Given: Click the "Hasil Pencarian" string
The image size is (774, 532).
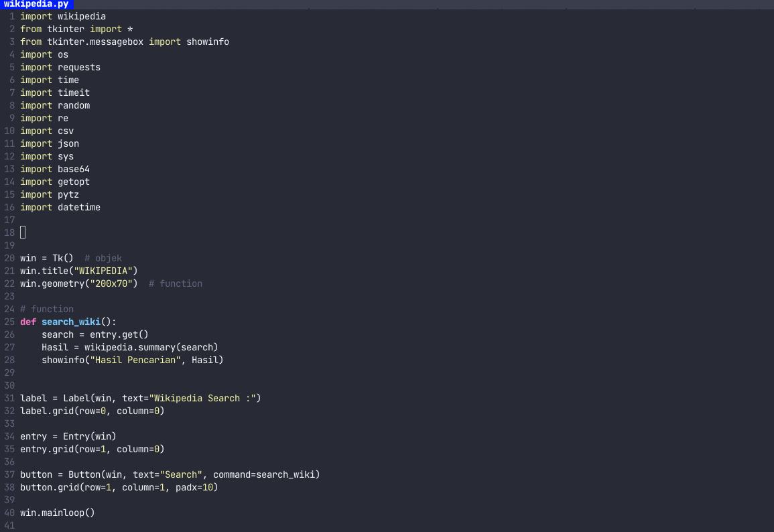Looking at the screenshot, I should (135, 360).
